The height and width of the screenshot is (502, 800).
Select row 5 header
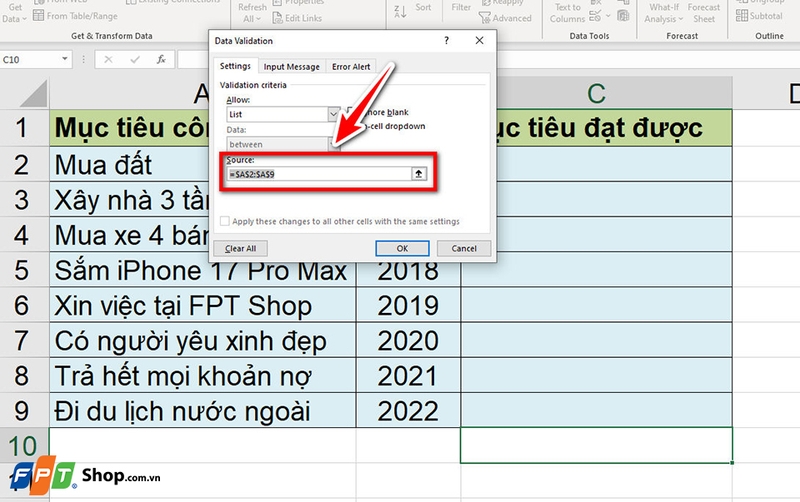(24, 270)
